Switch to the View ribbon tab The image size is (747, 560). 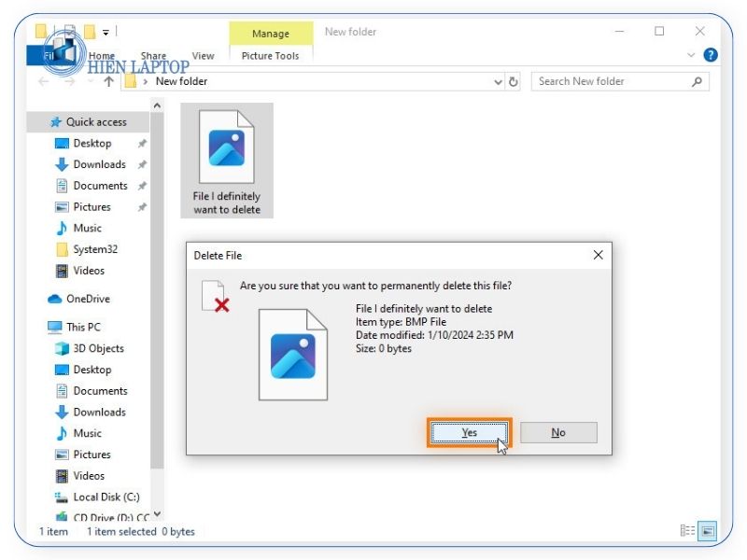[x=203, y=56]
